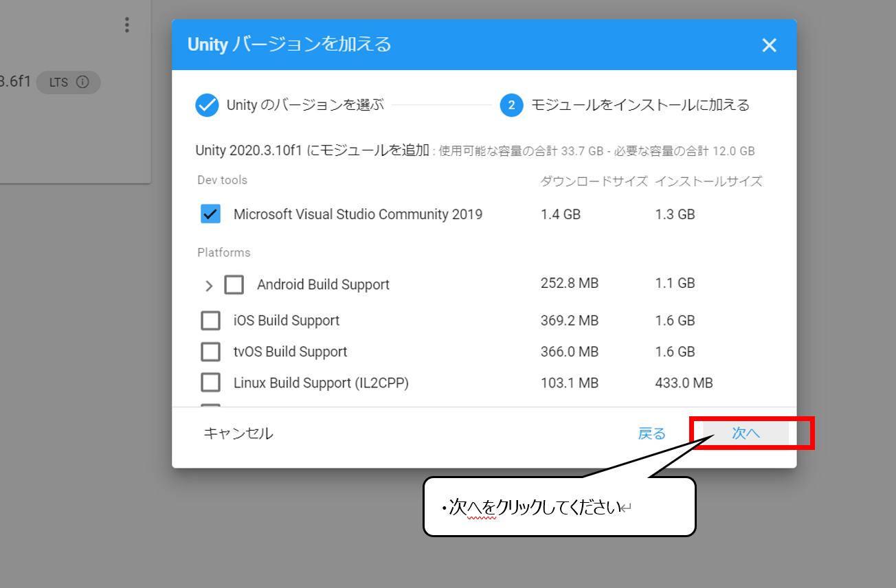Click the 366.0 MB tvOS download size
This screenshot has height=588, width=896.
tap(570, 352)
